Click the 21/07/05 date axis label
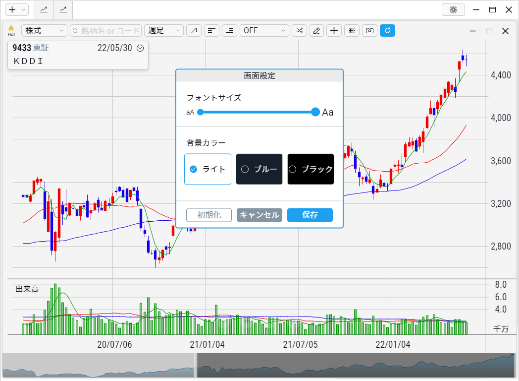Image resolution: width=519 pixels, height=381 pixels. point(300,344)
